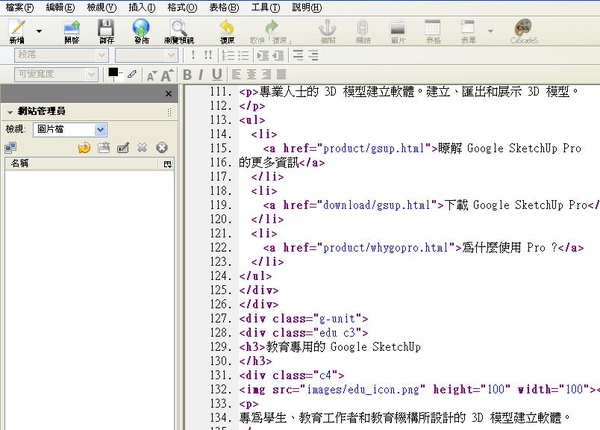
Task: Click the Undo (還原) arrow icon
Action: 226,30
